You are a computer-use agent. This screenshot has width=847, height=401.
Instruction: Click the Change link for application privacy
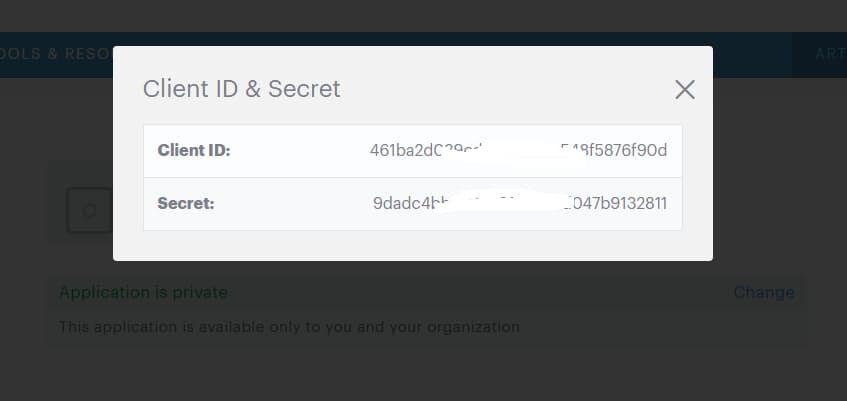[x=763, y=292]
